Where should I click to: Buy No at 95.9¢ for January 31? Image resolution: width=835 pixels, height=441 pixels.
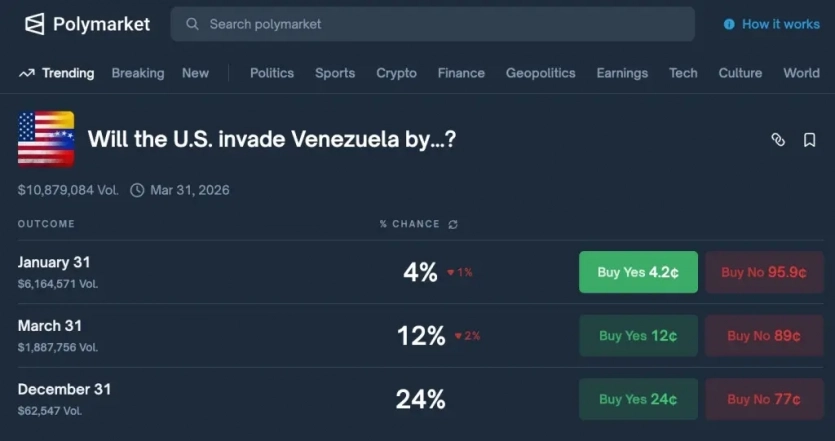click(x=764, y=272)
